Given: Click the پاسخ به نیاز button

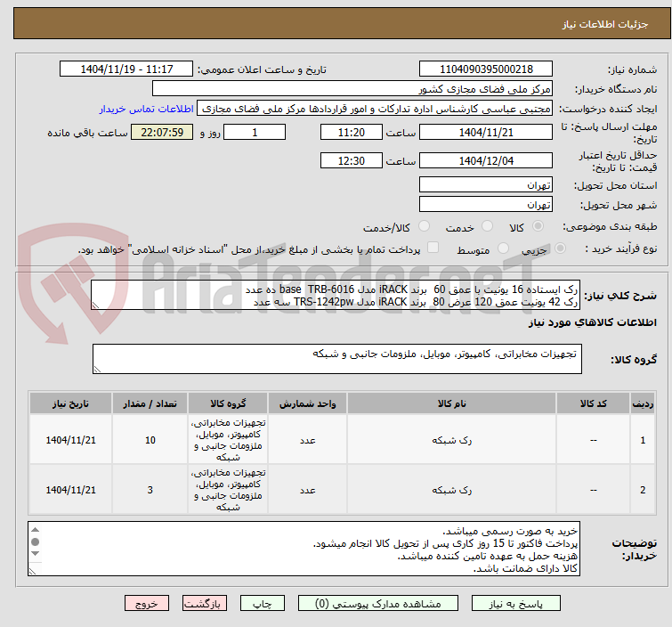Looking at the screenshot, I should pos(515,604).
